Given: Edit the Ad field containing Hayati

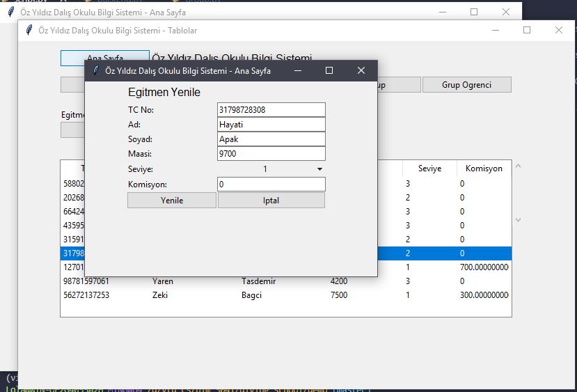Looking at the screenshot, I should pyautogui.click(x=271, y=125).
